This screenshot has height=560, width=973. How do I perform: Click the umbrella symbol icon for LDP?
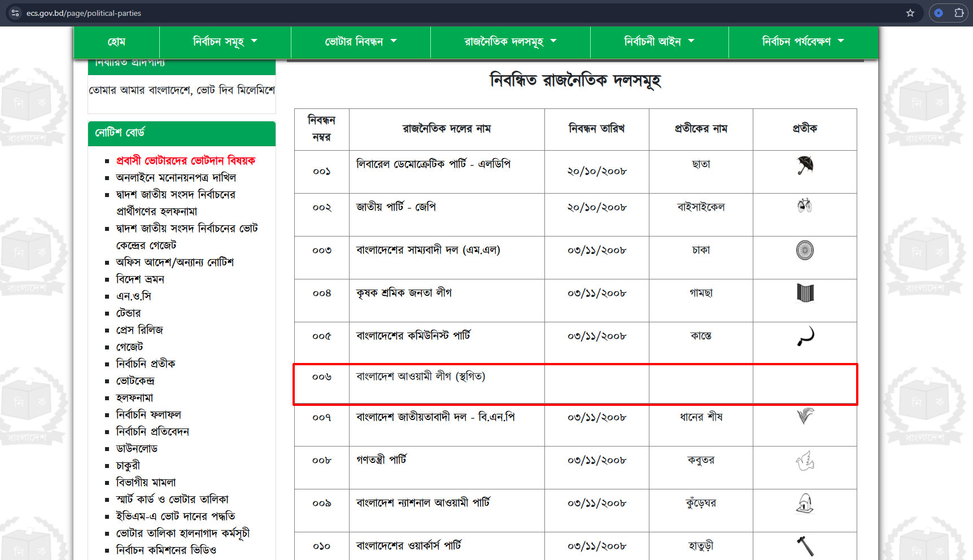[805, 165]
